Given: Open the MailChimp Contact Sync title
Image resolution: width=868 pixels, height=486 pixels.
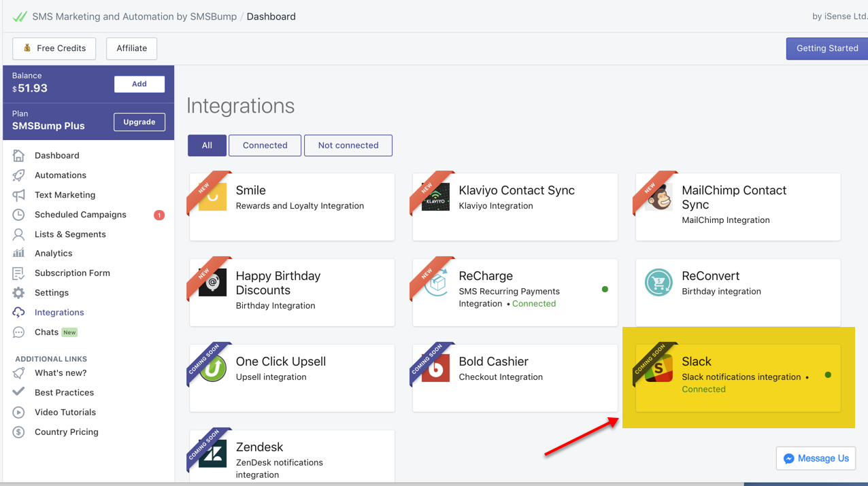Looking at the screenshot, I should click(734, 197).
